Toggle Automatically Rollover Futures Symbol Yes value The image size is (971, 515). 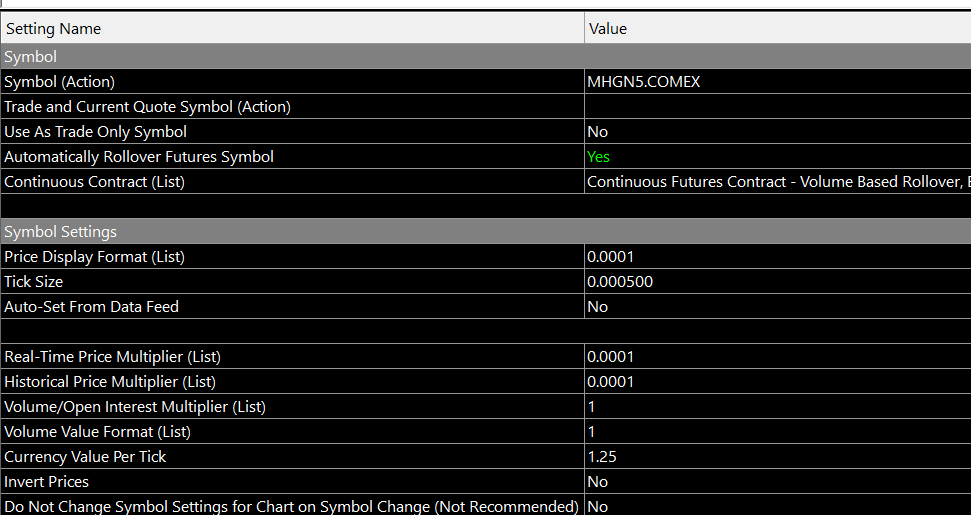tap(599, 157)
